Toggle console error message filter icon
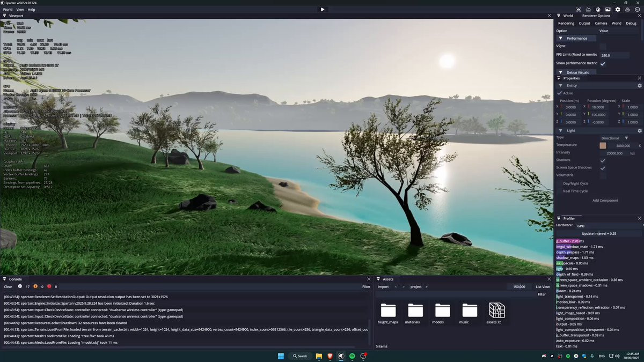 (x=49, y=286)
